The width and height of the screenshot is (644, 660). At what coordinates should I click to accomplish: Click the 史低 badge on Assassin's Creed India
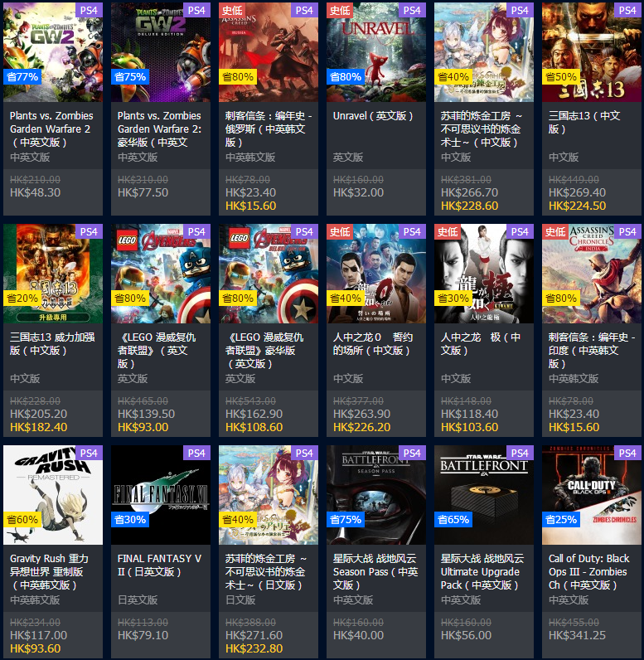[554, 231]
